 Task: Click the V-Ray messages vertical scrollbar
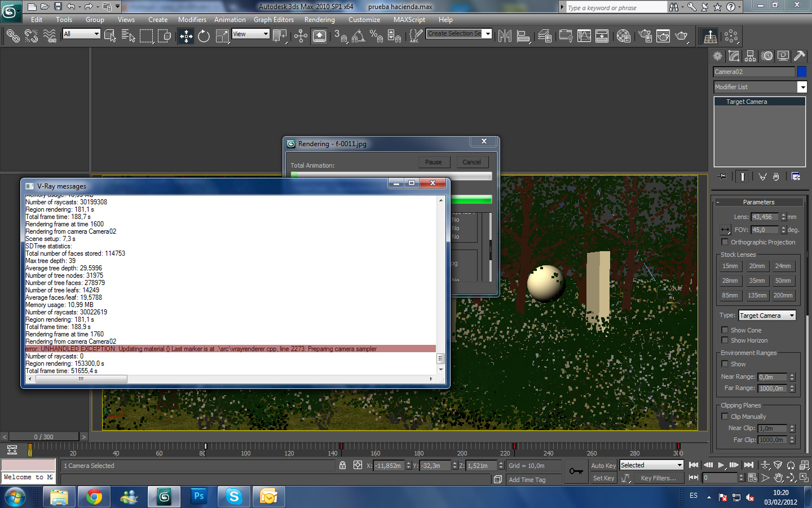coord(441,284)
